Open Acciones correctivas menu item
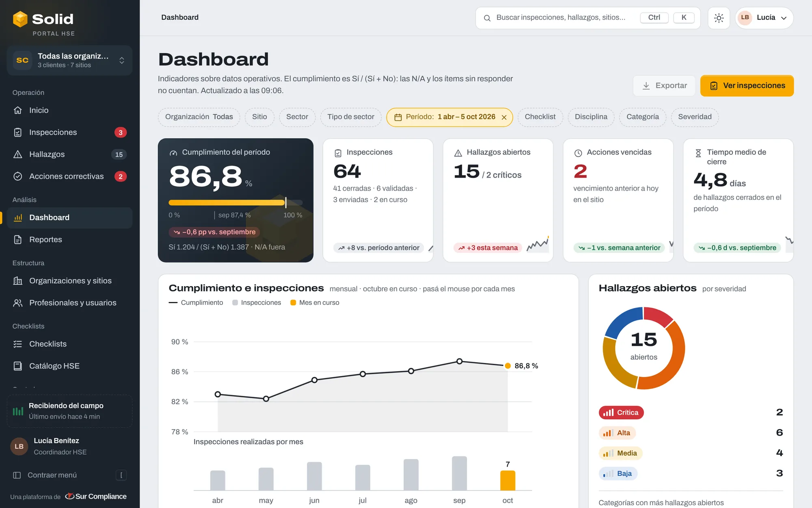Viewport: 812px width, 508px height. click(69, 176)
